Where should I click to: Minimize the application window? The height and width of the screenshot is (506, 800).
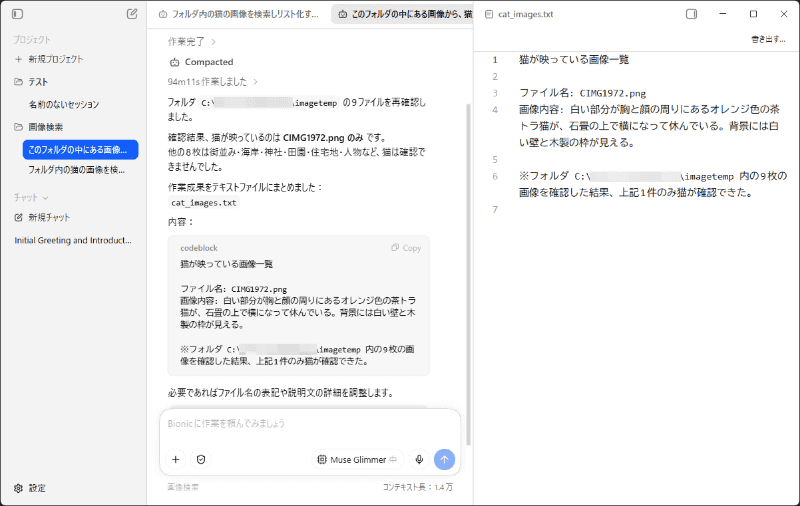tap(722, 14)
